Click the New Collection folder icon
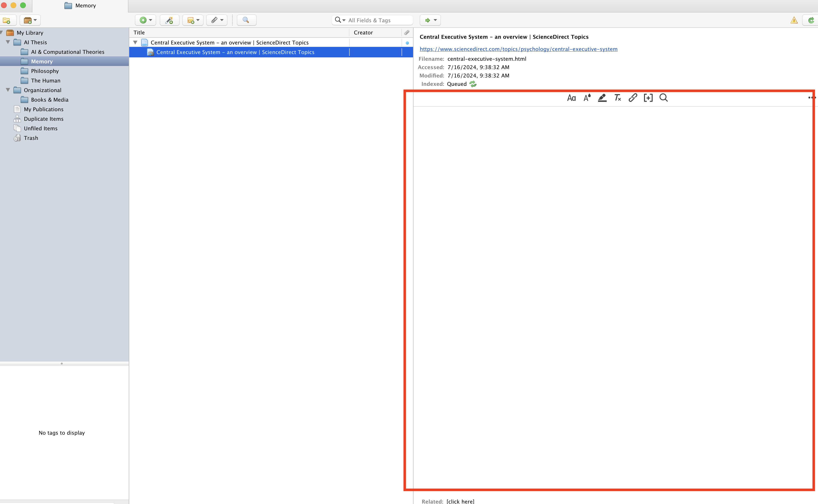 point(7,20)
